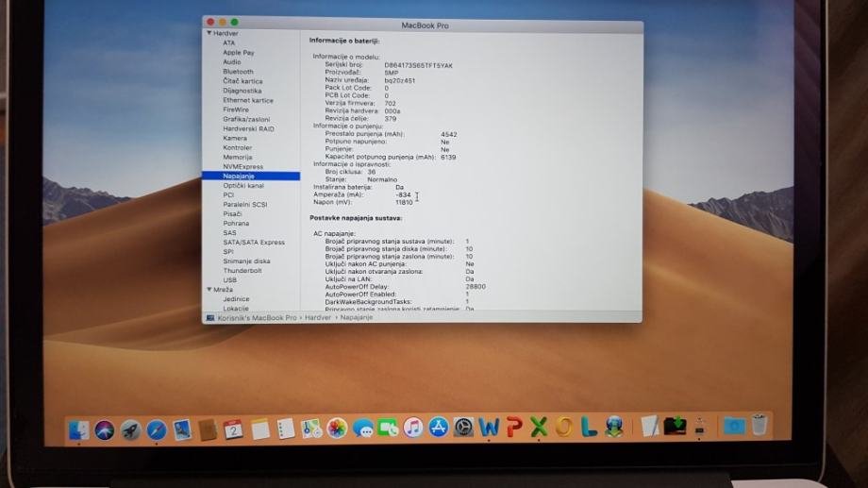868x488 pixels.
Task: Collapse the Hardver section triangle
Action: coord(209,33)
